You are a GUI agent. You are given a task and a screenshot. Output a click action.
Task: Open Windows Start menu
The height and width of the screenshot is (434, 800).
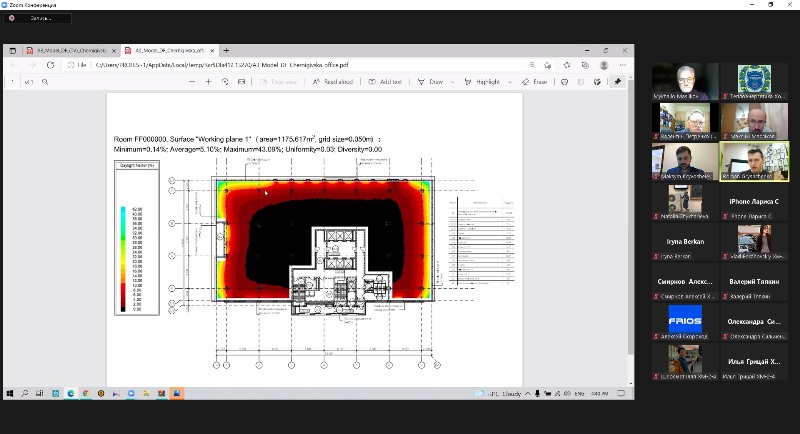coord(9,393)
